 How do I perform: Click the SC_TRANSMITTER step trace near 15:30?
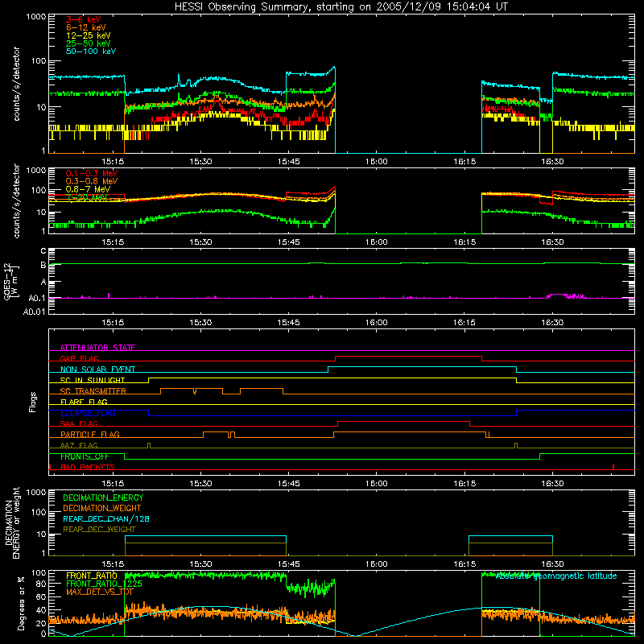pyautogui.click(x=208, y=389)
